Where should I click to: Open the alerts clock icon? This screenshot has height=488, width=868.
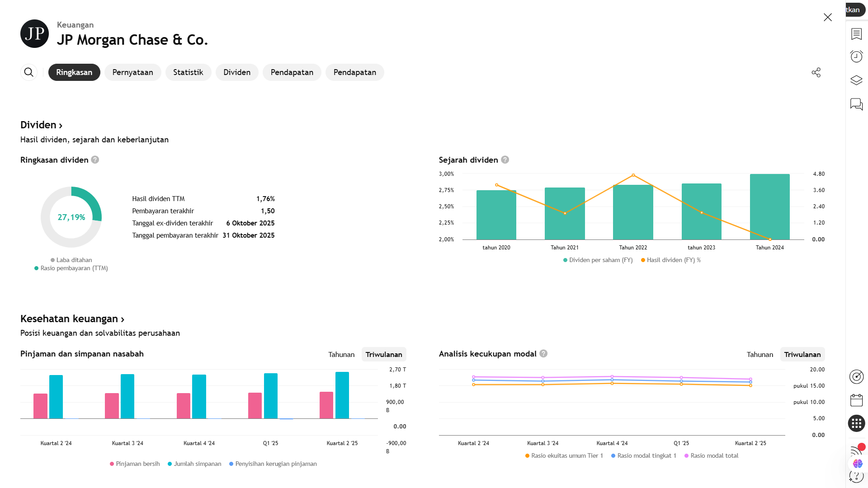pyautogui.click(x=856, y=56)
